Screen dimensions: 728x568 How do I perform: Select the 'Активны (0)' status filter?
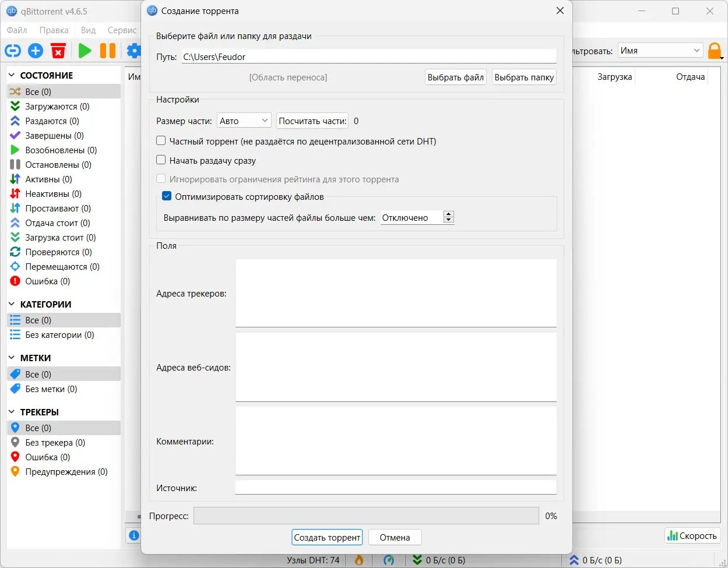[64, 179]
